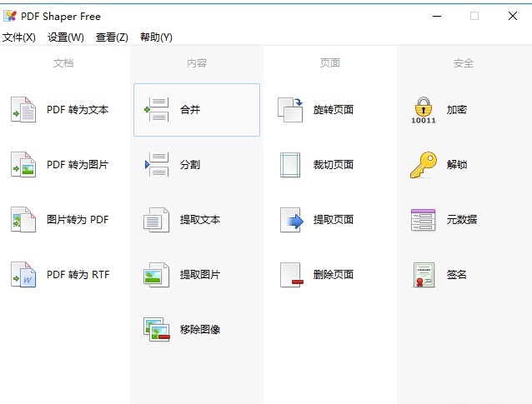Click the 移除图像 label
The height and width of the screenshot is (404, 532).
[200, 329]
